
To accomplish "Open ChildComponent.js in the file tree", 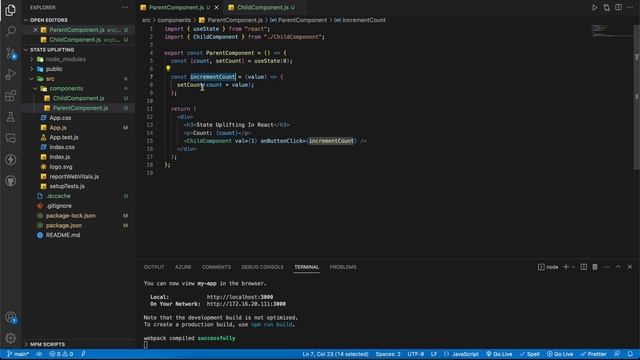I will click(78, 98).
